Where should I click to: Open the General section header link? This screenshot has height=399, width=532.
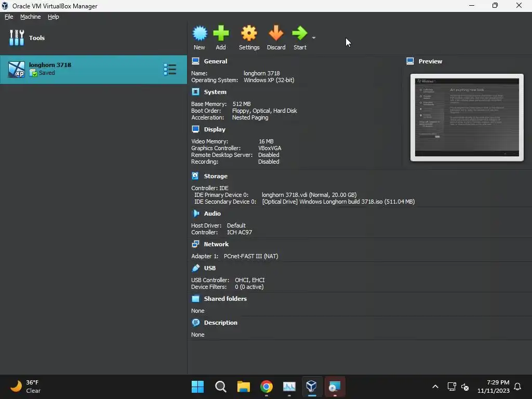point(216,61)
